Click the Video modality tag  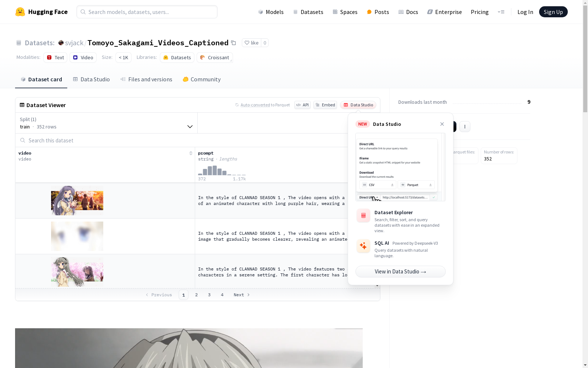[83, 57]
